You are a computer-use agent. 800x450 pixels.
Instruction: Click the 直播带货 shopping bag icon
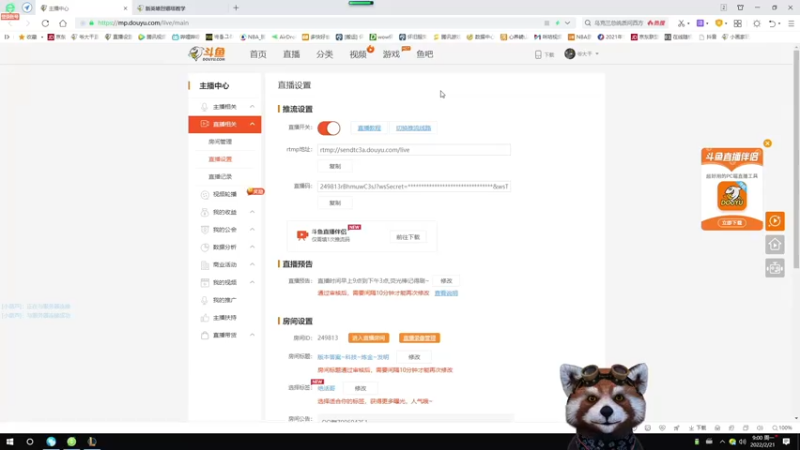click(x=205, y=335)
